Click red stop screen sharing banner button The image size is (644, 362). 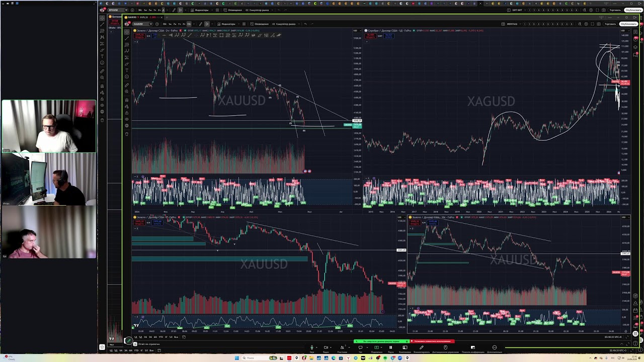pos(433,341)
